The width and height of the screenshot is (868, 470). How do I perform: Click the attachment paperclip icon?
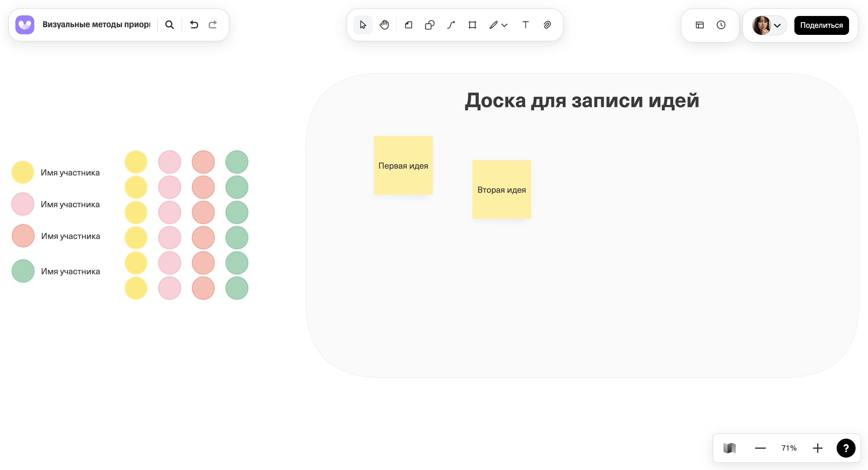547,25
